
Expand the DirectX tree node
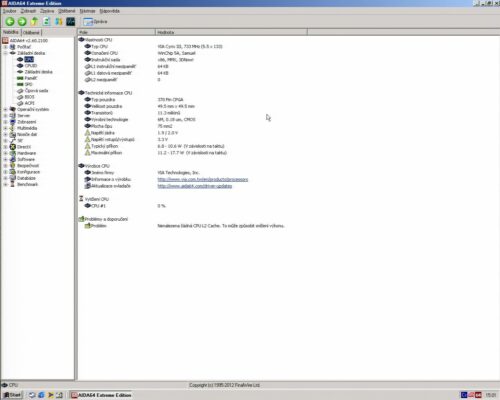point(5,147)
